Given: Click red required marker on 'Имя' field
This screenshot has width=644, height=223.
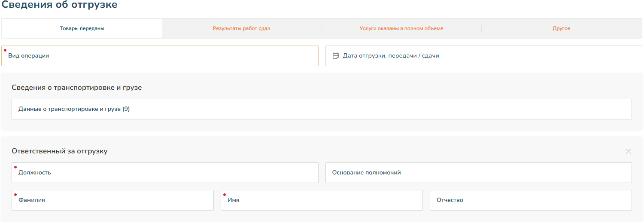Looking at the screenshot, I should [x=225, y=194].
